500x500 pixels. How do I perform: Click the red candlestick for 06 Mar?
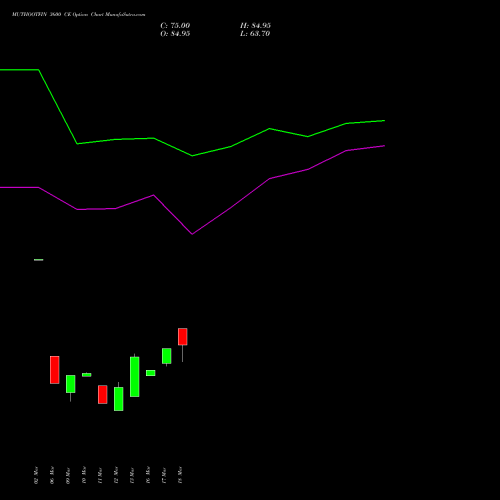(55, 370)
